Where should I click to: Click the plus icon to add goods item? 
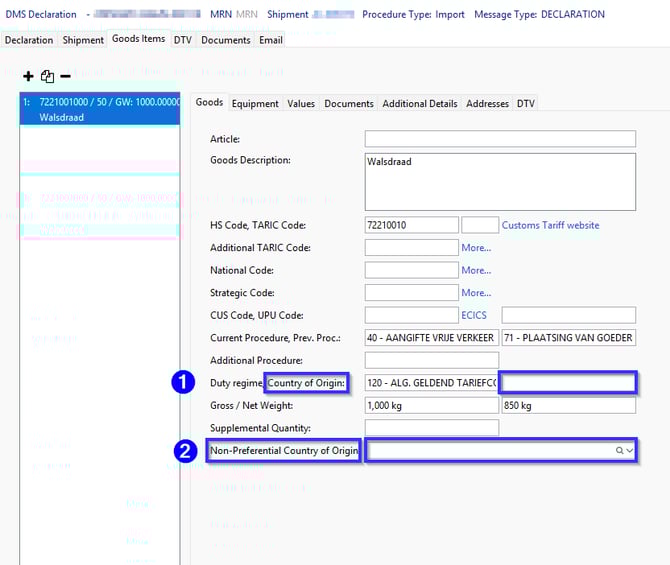tap(28, 77)
